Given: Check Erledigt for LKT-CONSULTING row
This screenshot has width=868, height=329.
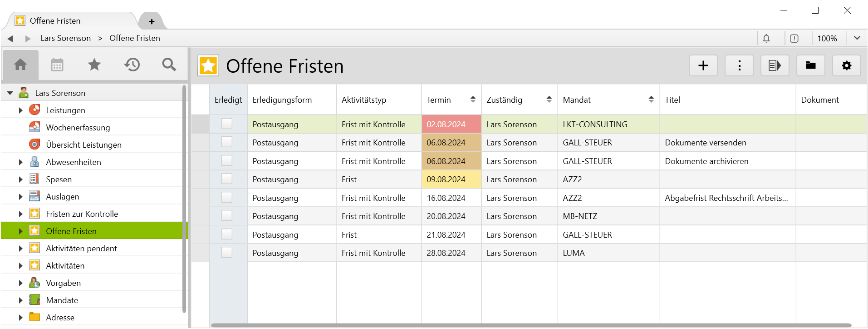Looking at the screenshot, I should pyautogui.click(x=227, y=124).
